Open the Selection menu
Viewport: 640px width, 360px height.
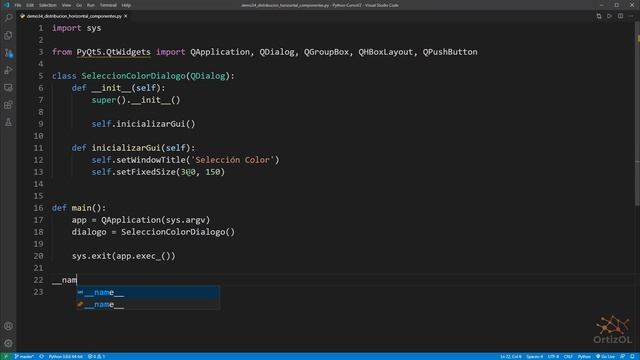(48, 5)
